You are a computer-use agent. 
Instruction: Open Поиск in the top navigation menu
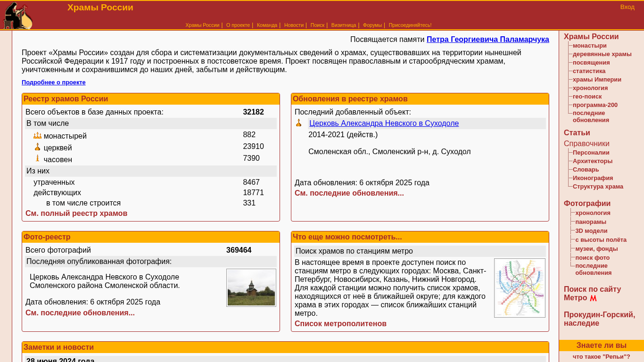pos(317,25)
